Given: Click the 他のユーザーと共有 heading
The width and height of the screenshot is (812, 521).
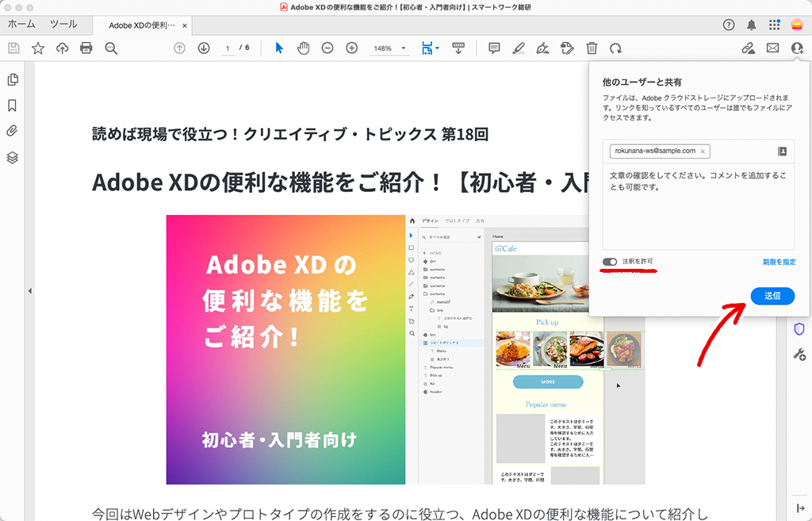Looking at the screenshot, I should [642, 82].
